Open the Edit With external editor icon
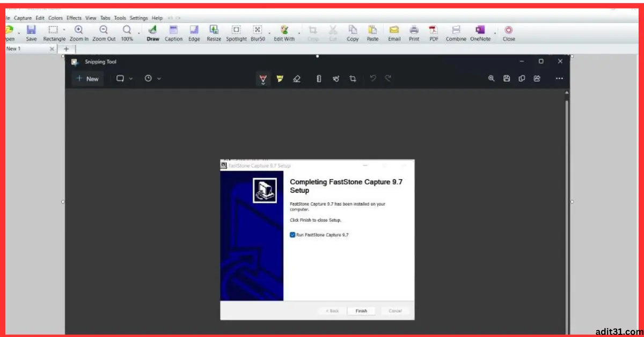Viewport: 644px width, 337px height. [x=284, y=30]
